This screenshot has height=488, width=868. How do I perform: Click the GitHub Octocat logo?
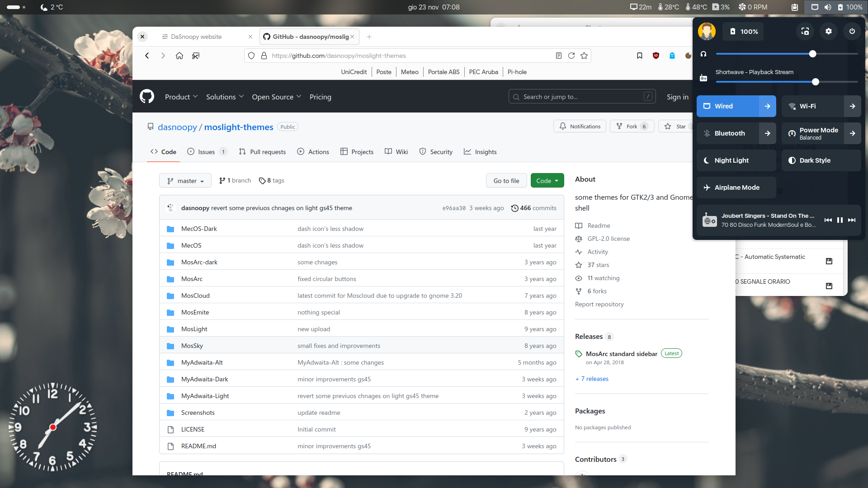(x=147, y=96)
